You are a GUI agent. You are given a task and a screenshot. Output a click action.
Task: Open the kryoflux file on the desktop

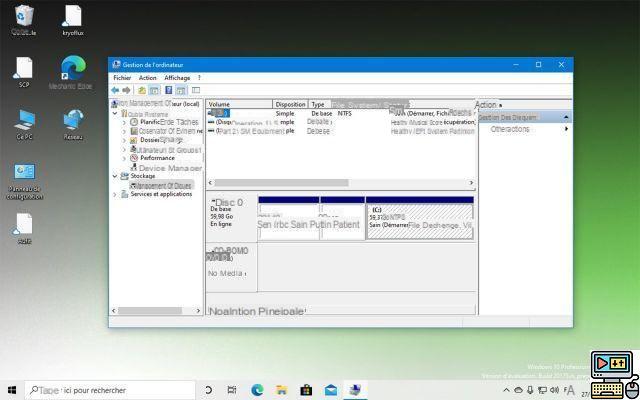pos(73,20)
